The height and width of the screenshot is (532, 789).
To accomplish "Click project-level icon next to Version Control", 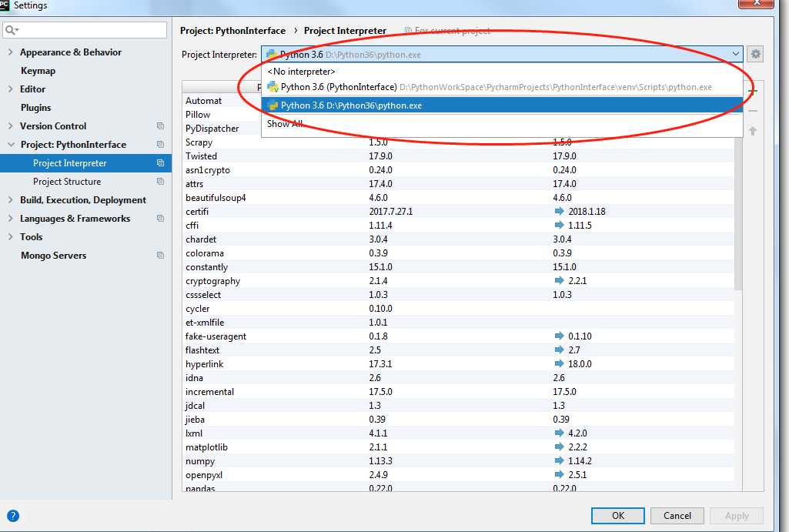I will coord(160,125).
